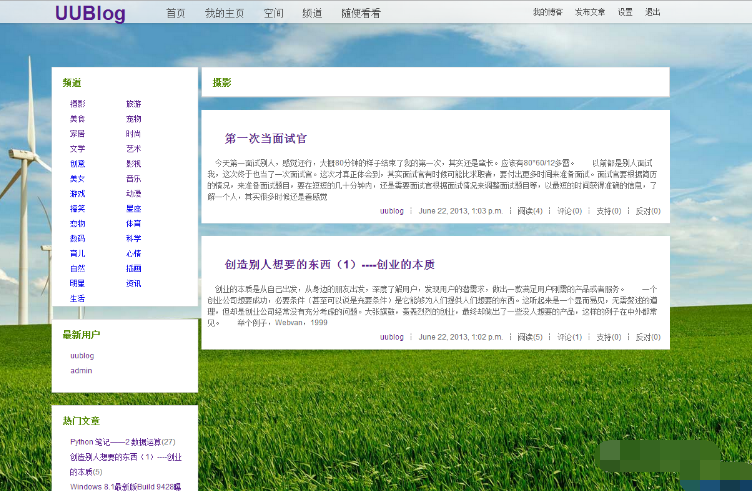Click 退出 to log out
The width and height of the screenshot is (752, 491).
[652, 12]
